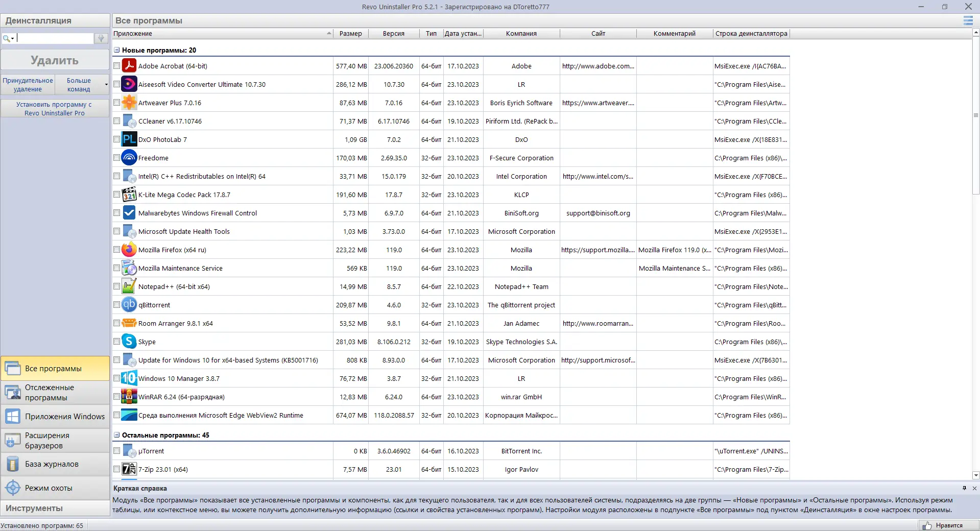This screenshot has height=531, width=980.
Task: Open the search options dropdown arrow
Action: (x=12, y=38)
